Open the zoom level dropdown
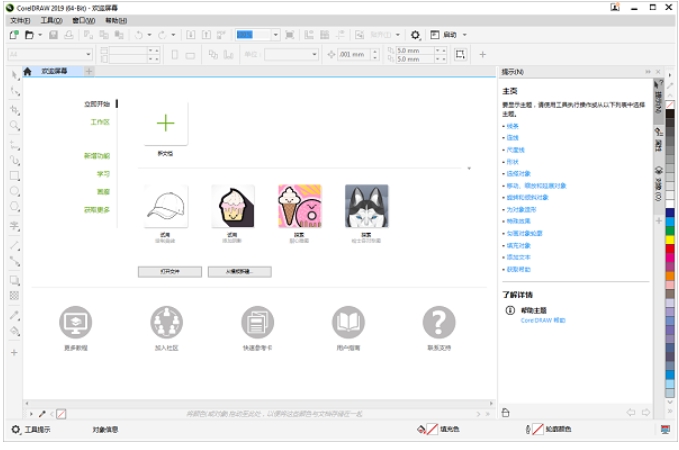Image resolution: width=679 pixels, height=450 pixels. (275, 35)
